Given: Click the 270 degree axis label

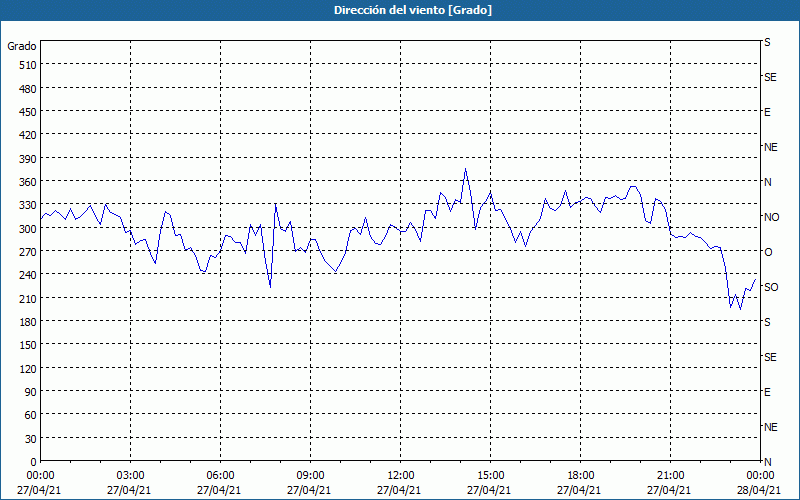Looking at the screenshot, I should click(28, 252).
